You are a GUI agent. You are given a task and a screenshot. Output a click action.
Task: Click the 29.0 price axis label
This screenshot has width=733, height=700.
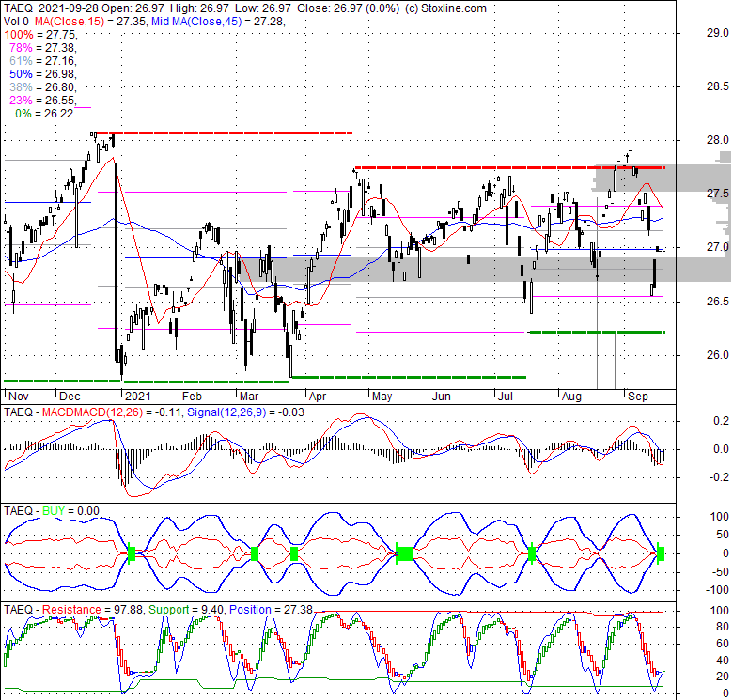[x=718, y=33]
